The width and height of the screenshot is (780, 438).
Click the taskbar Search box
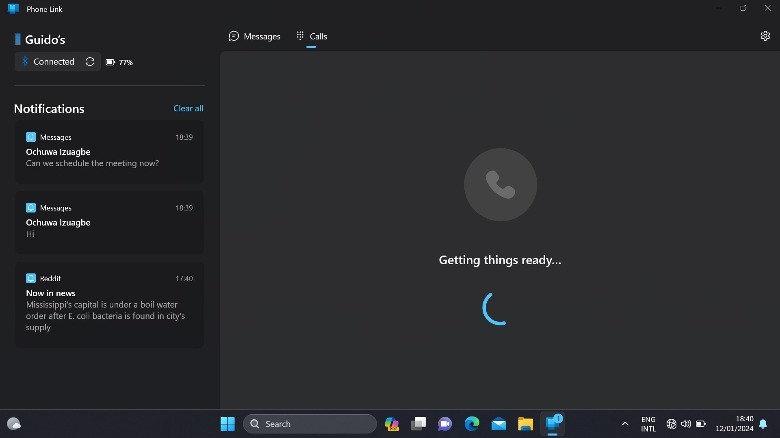pyautogui.click(x=310, y=424)
